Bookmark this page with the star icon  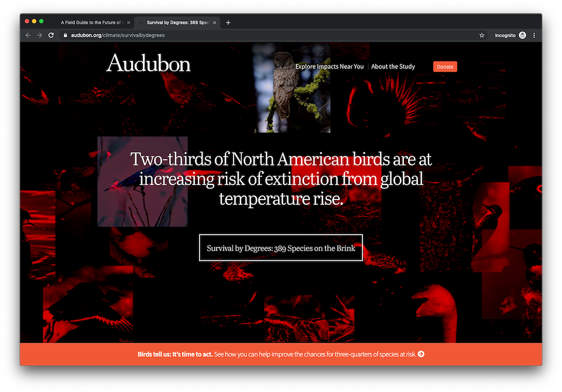482,35
